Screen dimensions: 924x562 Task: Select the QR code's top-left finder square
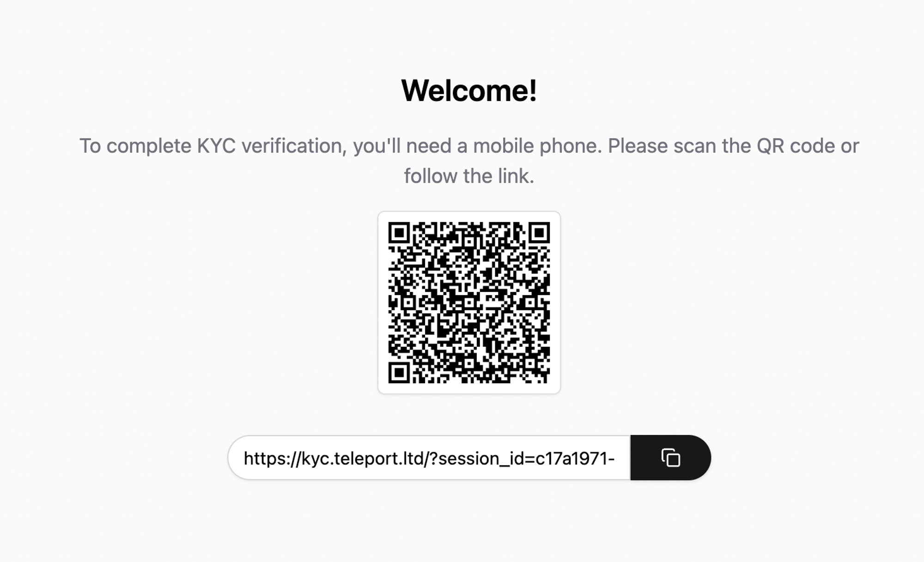399,233
